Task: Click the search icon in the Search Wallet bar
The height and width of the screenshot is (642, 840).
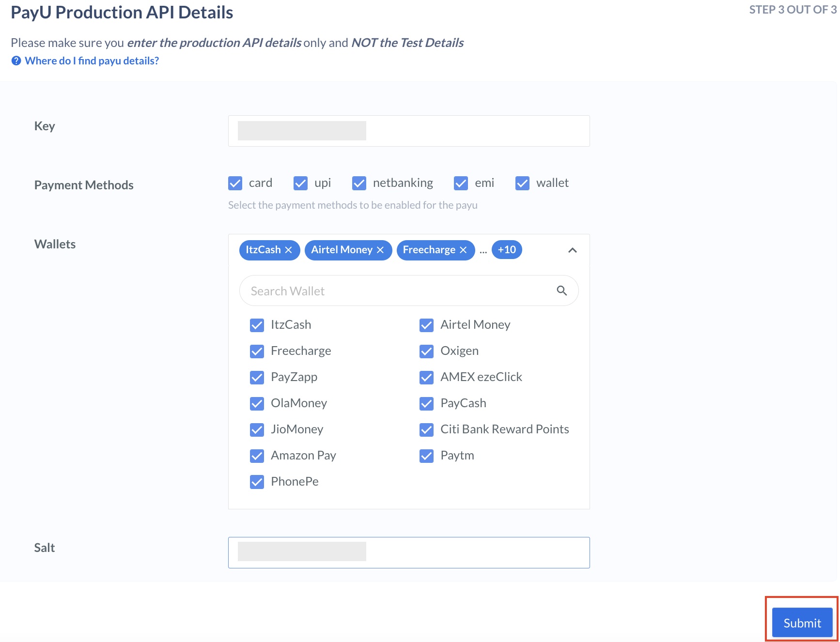Action: tap(562, 290)
